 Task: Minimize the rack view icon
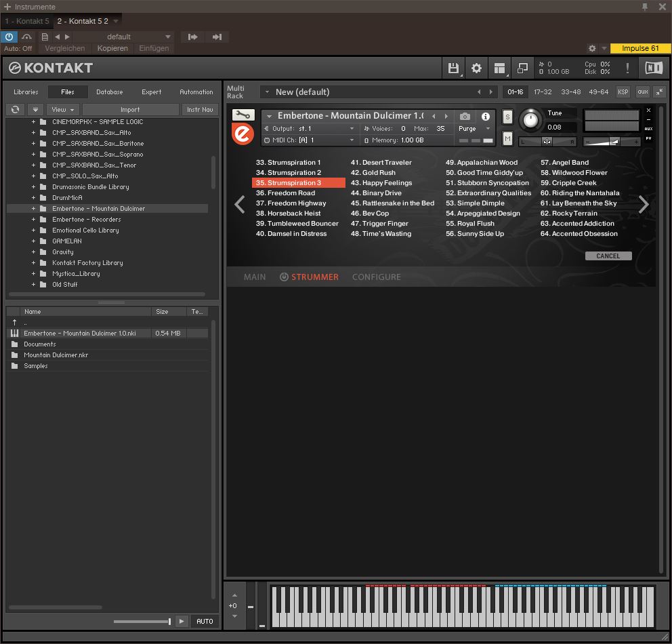[x=660, y=92]
